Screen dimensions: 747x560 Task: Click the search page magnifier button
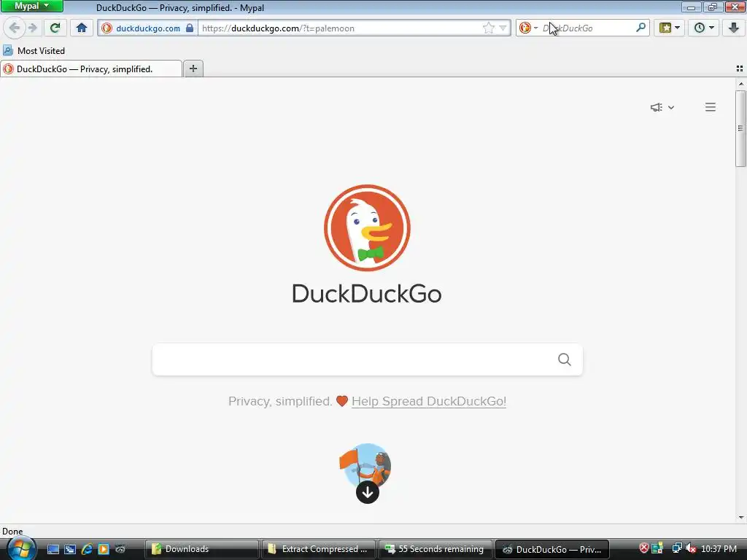pyautogui.click(x=565, y=359)
